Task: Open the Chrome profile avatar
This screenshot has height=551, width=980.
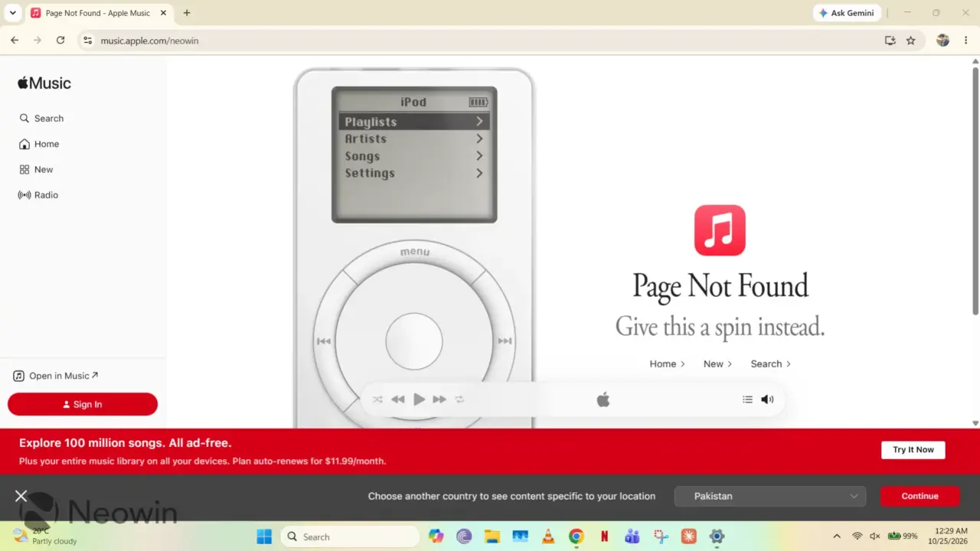Action: (x=942, y=41)
